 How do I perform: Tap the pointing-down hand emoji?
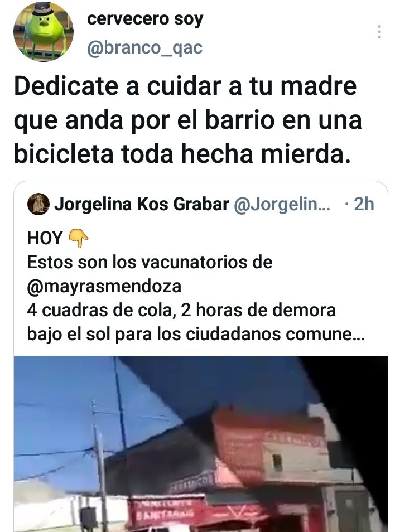coord(79,238)
